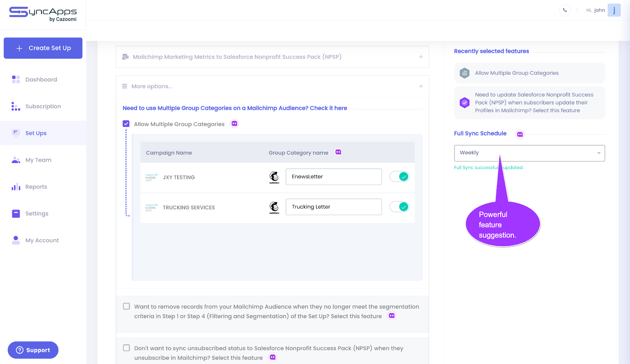Click NPSP logo in JXY TESTING row
The width and height of the screenshot is (630, 364).
pos(151,177)
